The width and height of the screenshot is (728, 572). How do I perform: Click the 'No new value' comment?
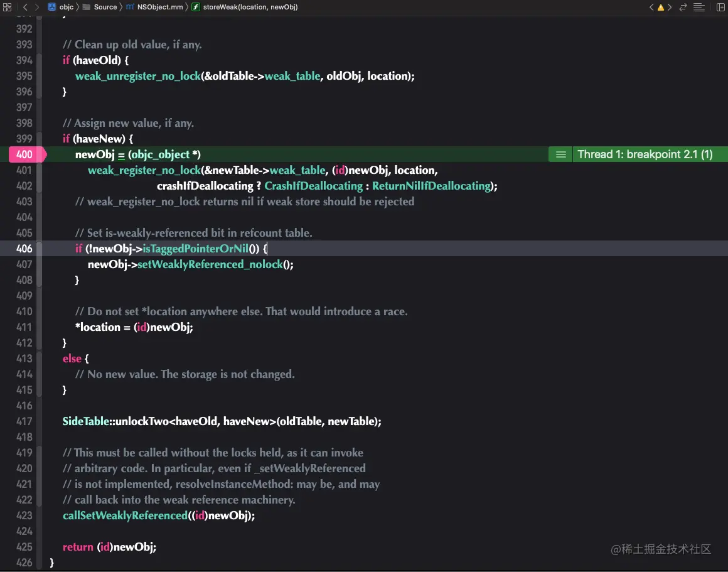[185, 374]
